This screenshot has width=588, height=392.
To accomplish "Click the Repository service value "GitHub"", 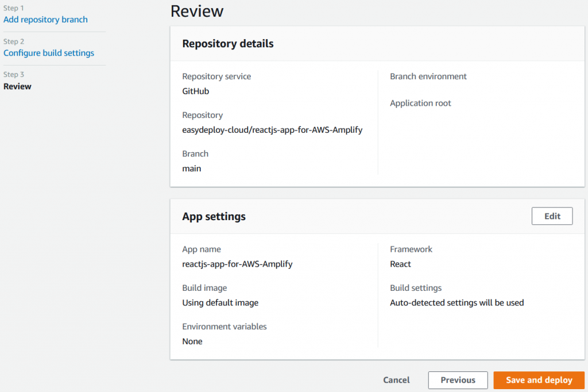I will [195, 91].
